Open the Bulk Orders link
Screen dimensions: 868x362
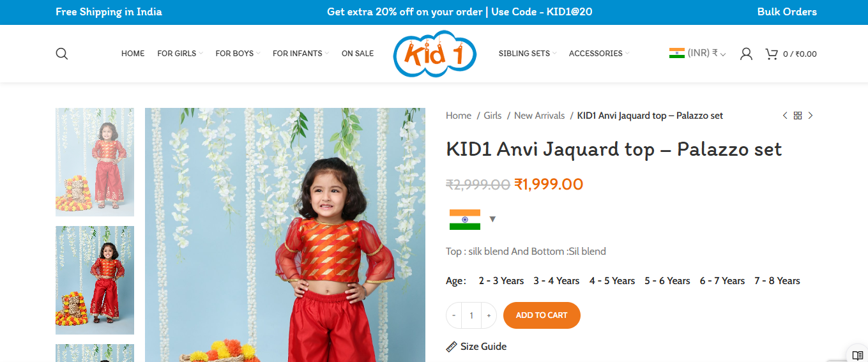click(x=787, y=11)
